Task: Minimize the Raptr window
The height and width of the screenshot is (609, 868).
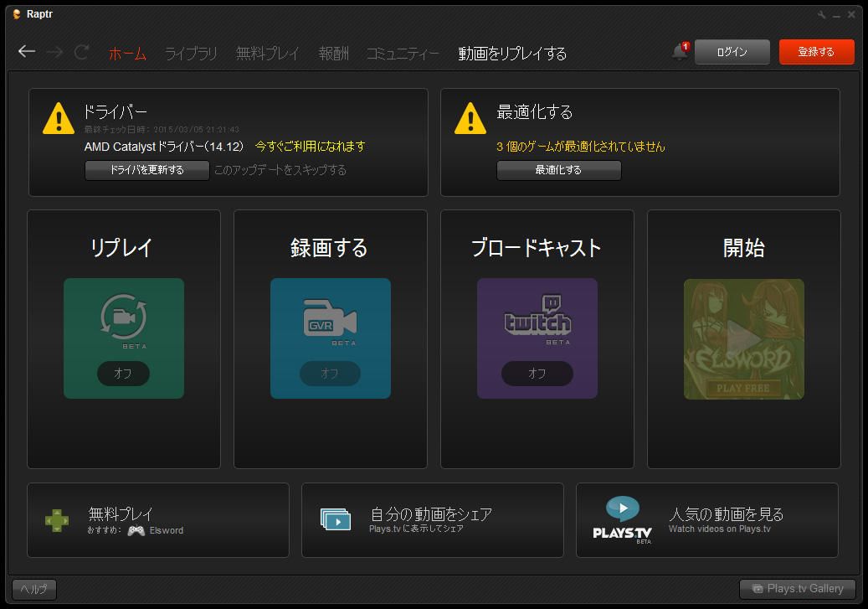Action: tap(837, 15)
